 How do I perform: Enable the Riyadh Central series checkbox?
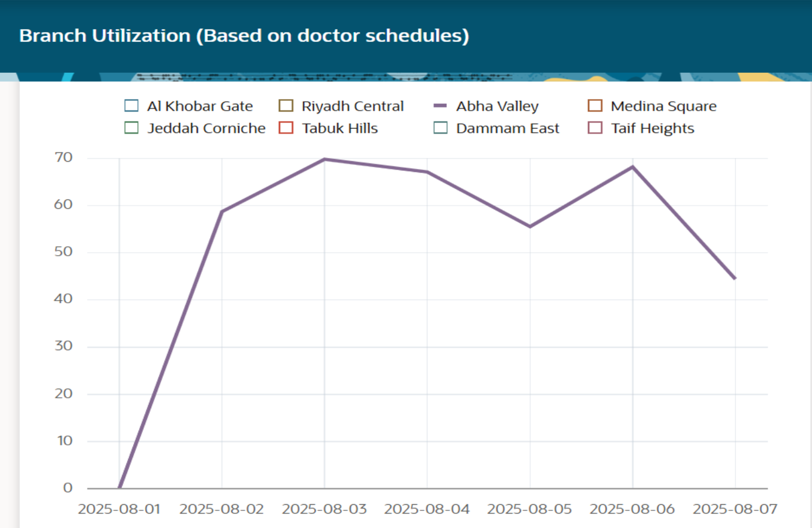point(286,106)
